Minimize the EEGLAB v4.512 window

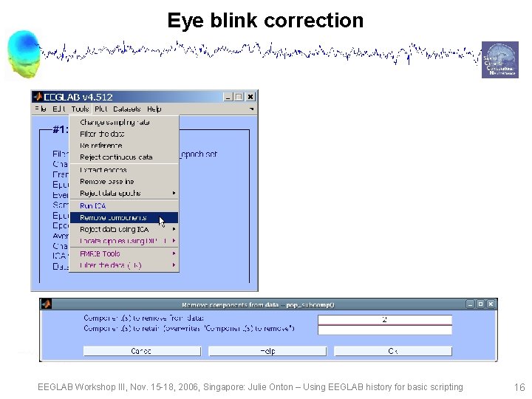pos(228,97)
